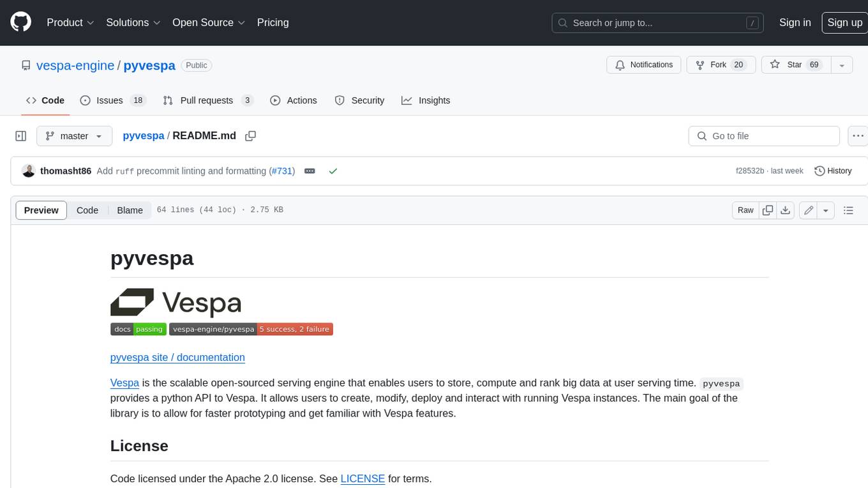Select the 64 lines (44 loc) text
The width and height of the screenshot is (868, 488).
point(196,210)
